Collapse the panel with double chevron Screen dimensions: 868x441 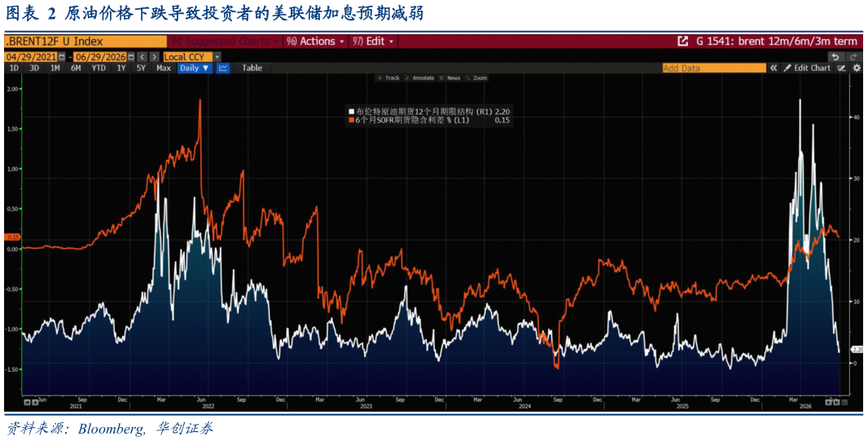pos(774,68)
